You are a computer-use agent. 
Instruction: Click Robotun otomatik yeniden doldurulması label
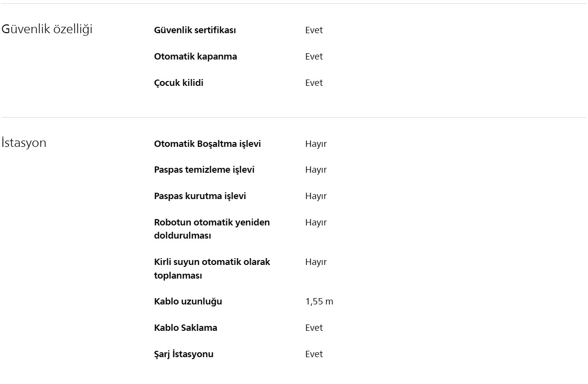pyautogui.click(x=212, y=229)
